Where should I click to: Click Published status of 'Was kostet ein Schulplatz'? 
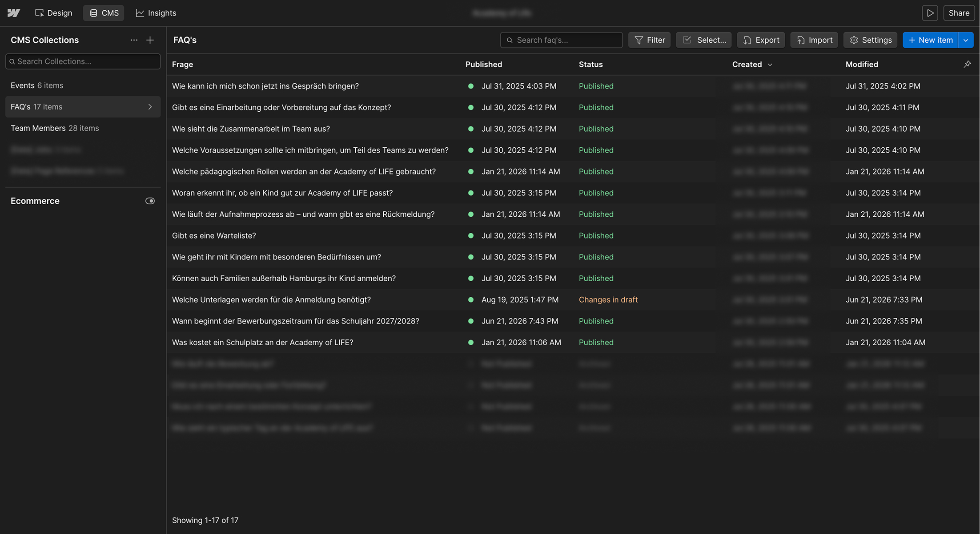596,342
